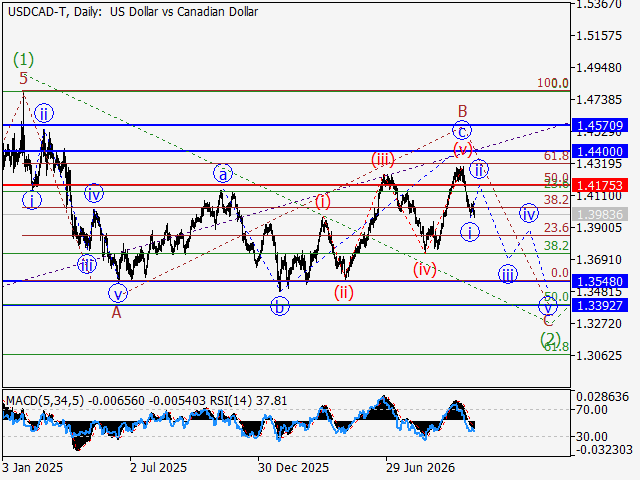Click the 1.39005 price axis value
The width and height of the screenshot is (640, 480).
(599, 228)
